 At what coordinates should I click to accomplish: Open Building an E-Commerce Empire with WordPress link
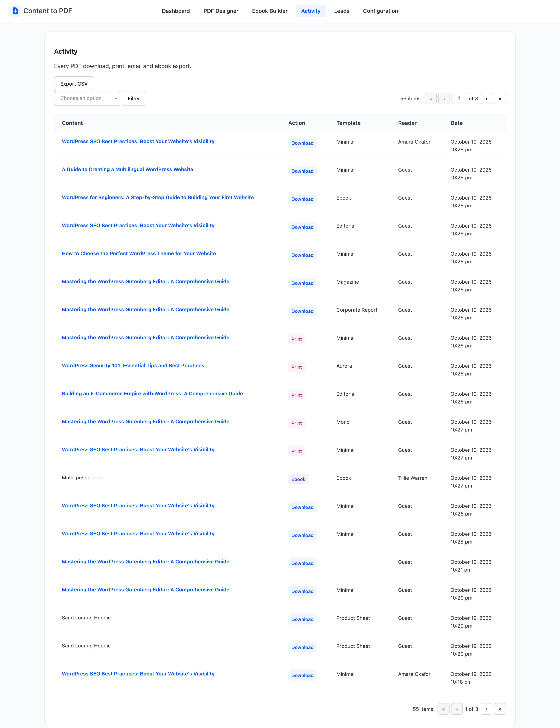pos(152,393)
